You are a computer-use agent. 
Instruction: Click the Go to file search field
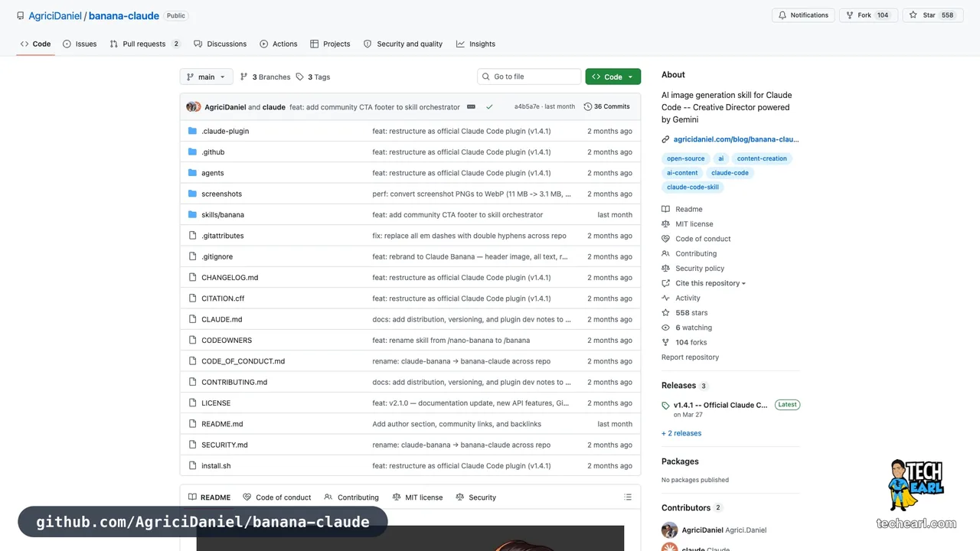pyautogui.click(x=529, y=77)
